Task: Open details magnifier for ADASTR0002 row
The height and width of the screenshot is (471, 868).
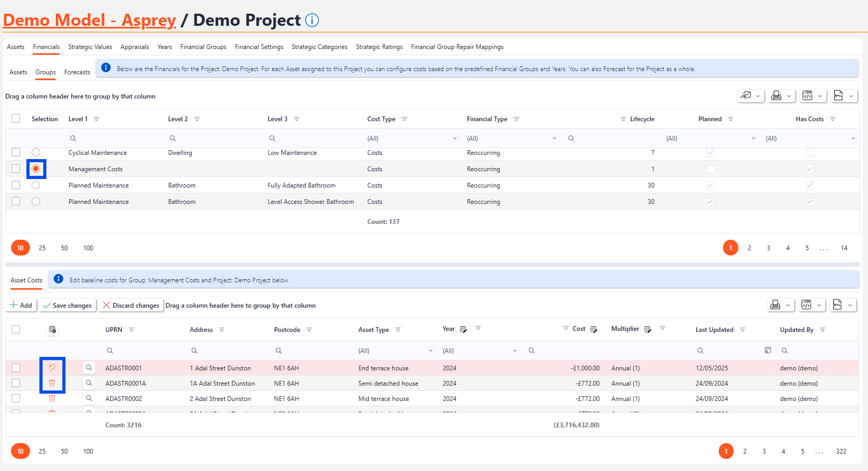Action: (x=89, y=398)
